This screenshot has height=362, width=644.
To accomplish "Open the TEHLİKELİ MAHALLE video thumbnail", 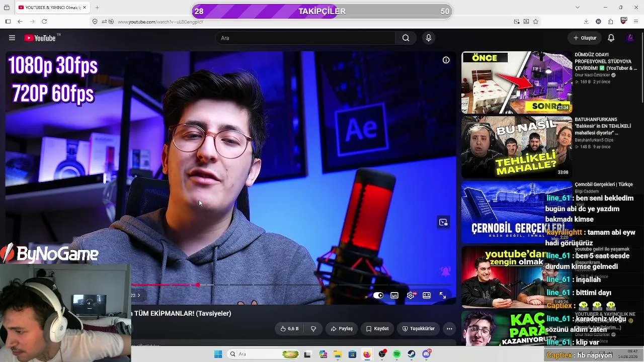I will click(517, 147).
